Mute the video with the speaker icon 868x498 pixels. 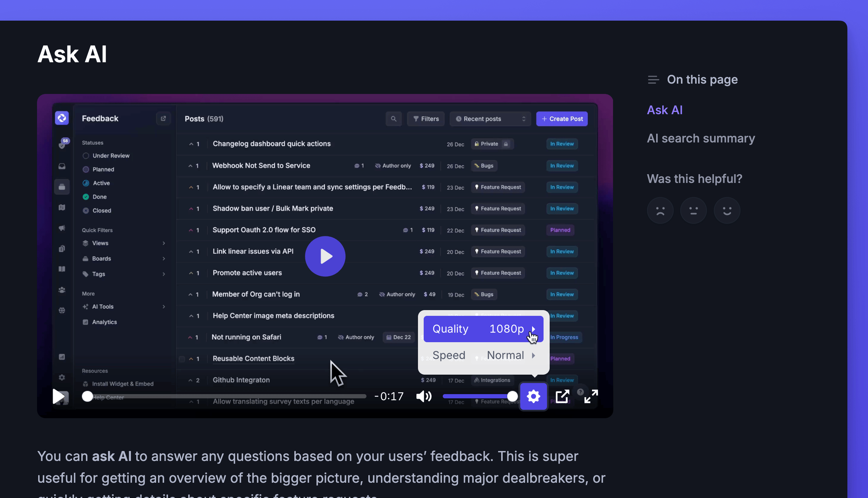424,396
